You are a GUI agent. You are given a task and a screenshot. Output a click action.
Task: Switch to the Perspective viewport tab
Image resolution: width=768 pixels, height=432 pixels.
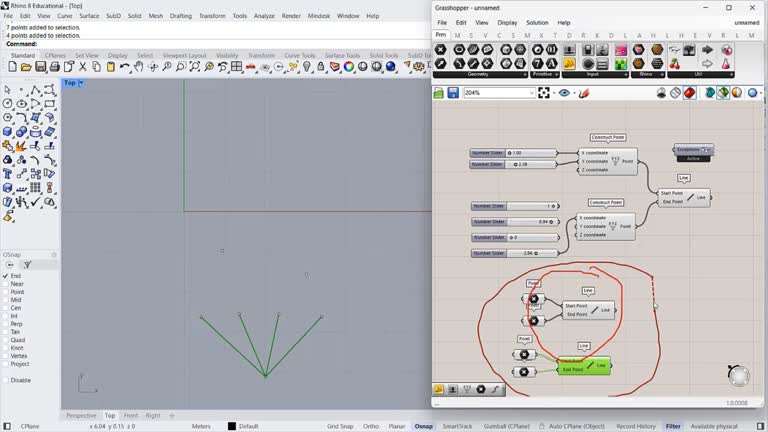coord(81,415)
